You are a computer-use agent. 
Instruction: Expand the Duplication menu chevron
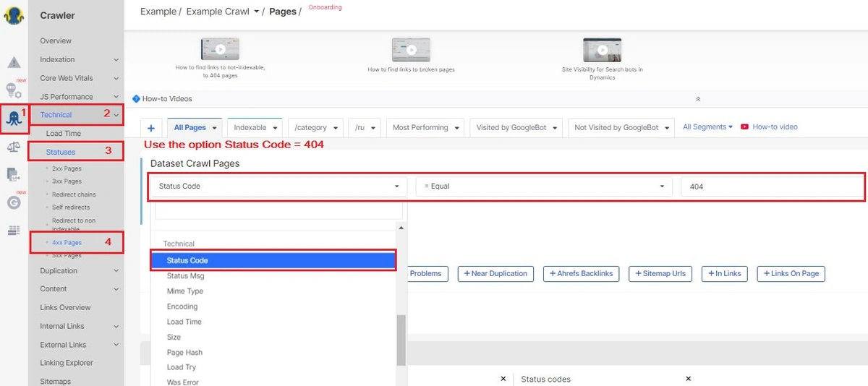(116, 271)
